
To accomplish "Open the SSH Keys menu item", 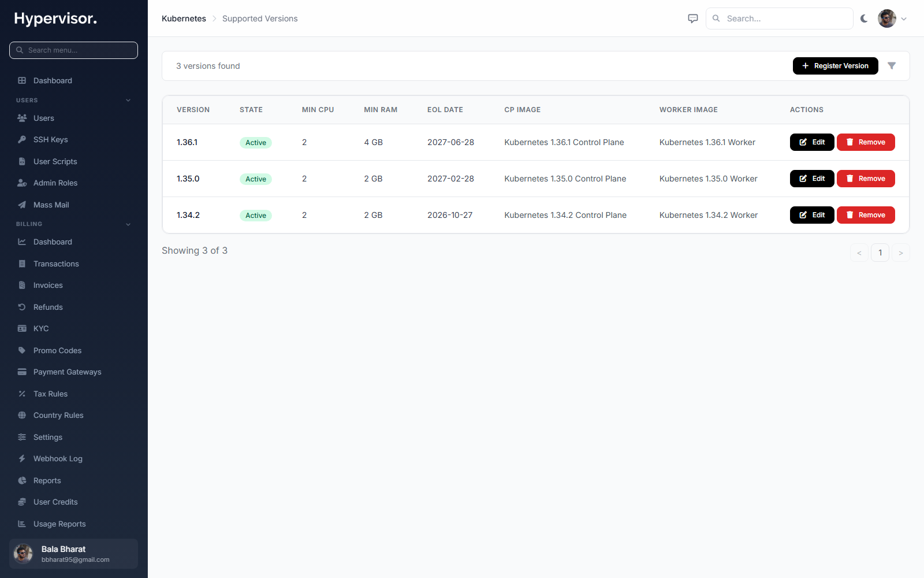I will [x=74, y=139].
